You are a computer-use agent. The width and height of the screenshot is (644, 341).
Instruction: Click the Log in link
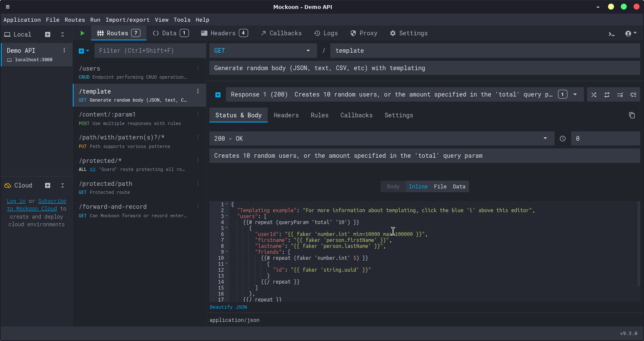[x=16, y=201]
